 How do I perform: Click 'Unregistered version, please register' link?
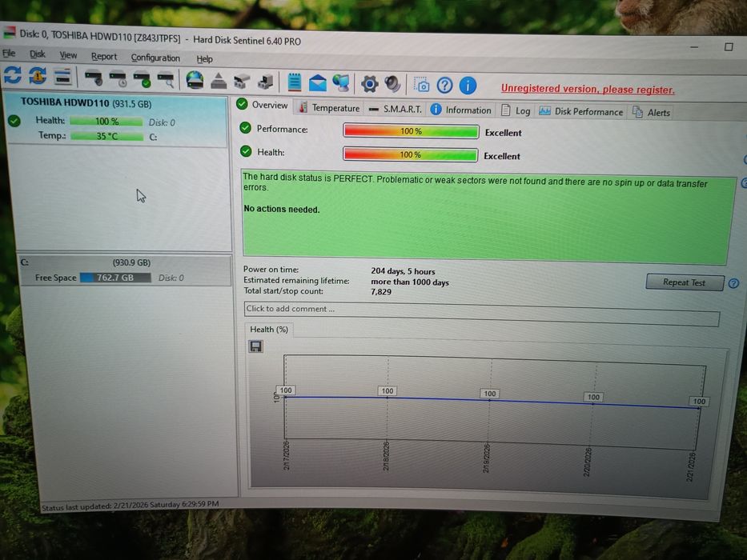point(588,89)
